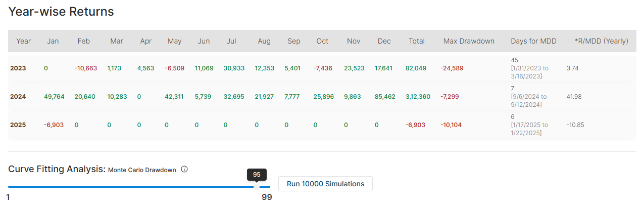Click the Year-wise Returns heading
644x205 pixels.
pos(61,12)
